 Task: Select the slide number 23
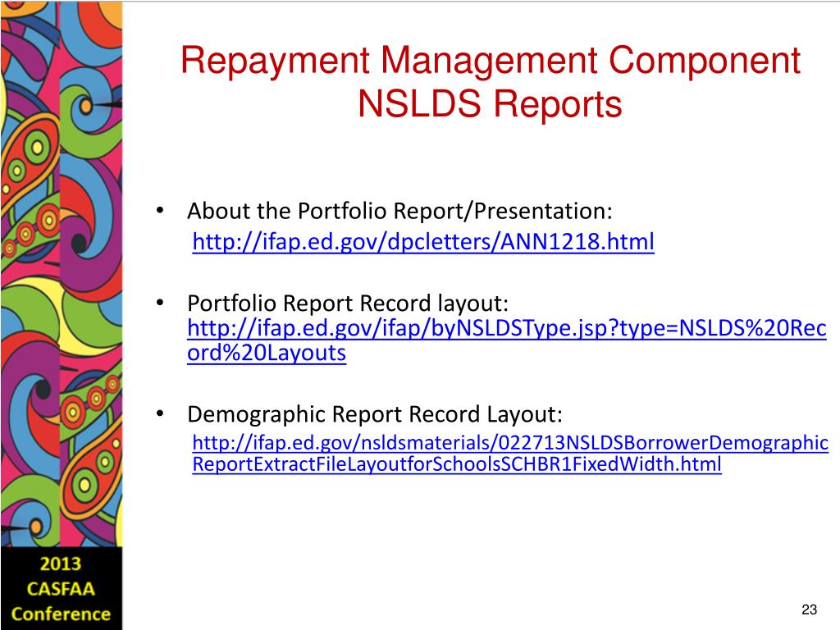tap(809, 609)
